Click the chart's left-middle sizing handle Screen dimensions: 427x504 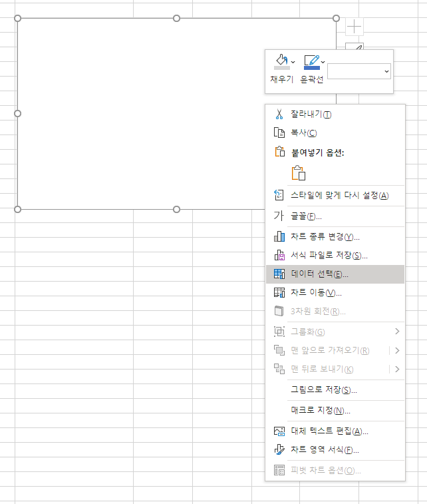click(x=18, y=113)
